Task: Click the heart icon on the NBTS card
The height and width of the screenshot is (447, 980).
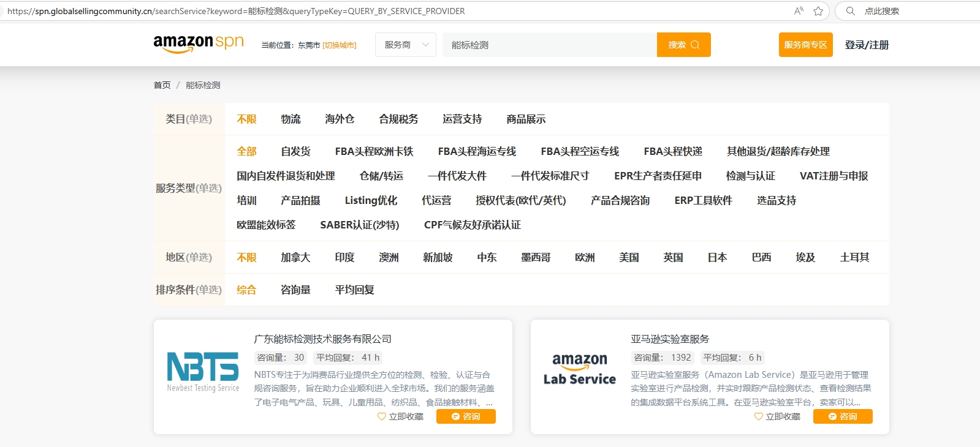Action: (382, 416)
